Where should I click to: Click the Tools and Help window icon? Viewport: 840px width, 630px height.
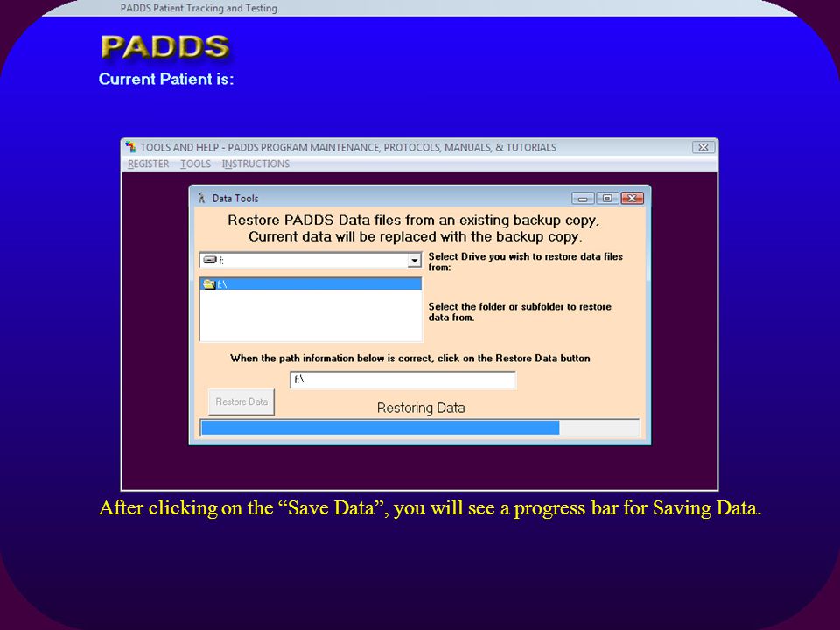(130, 147)
